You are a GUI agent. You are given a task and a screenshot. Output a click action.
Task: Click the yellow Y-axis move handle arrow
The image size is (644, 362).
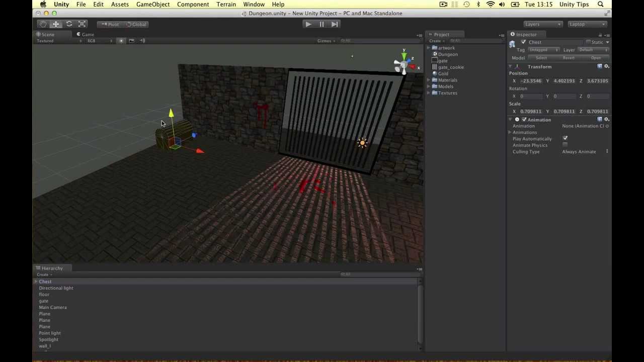171,114
